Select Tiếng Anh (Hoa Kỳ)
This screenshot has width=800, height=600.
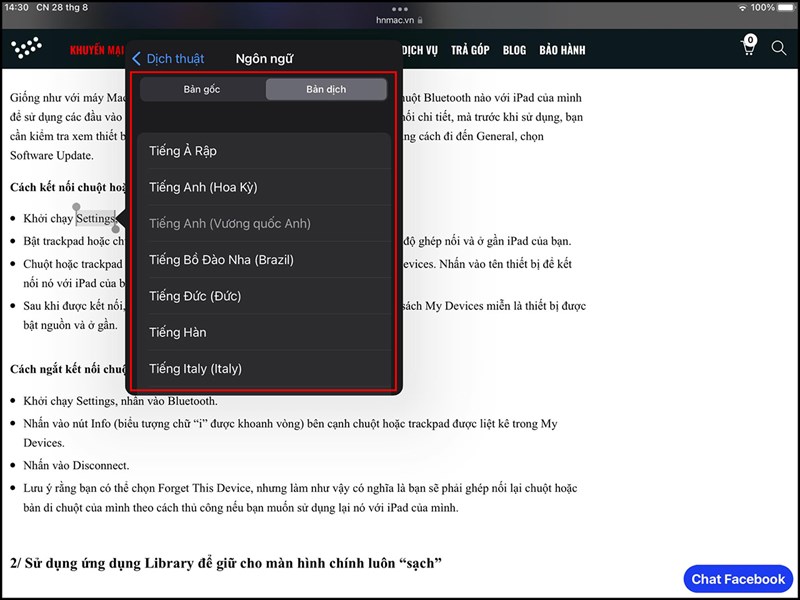[x=264, y=187]
